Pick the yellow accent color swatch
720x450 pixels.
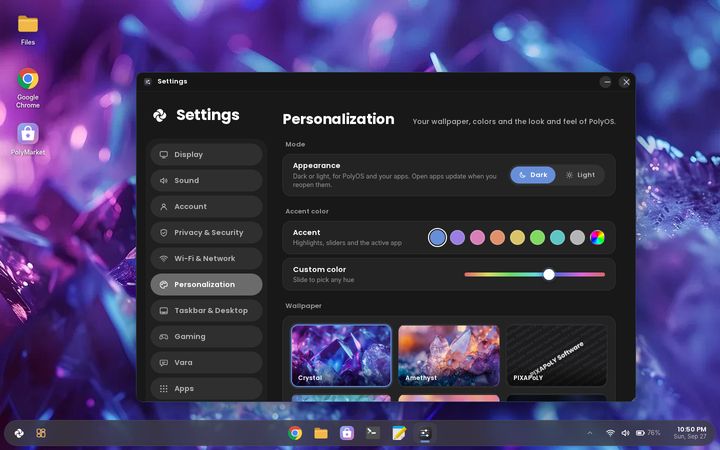517,237
